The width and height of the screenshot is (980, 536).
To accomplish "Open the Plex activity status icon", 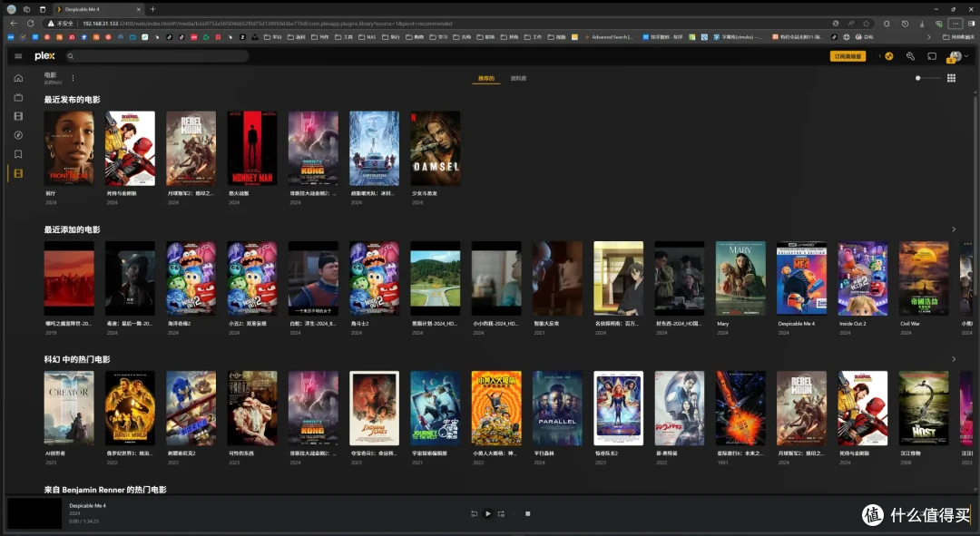I will [x=888, y=56].
